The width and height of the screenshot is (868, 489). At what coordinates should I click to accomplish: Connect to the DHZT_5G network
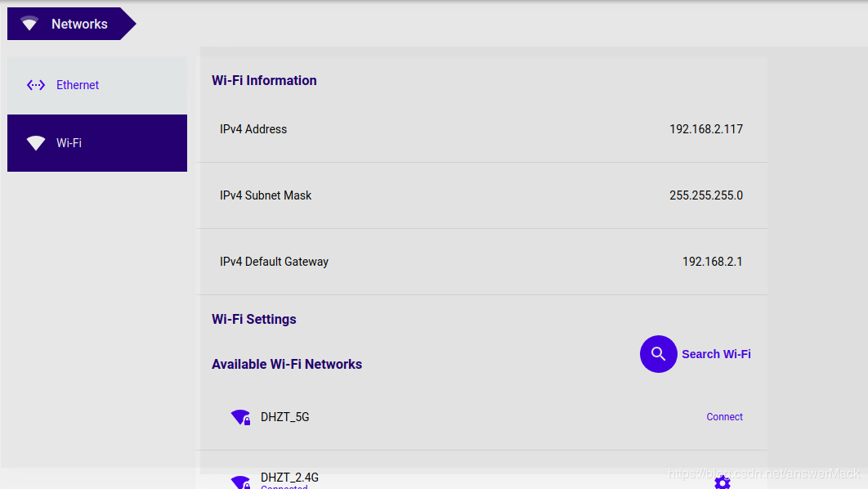pos(724,417)
